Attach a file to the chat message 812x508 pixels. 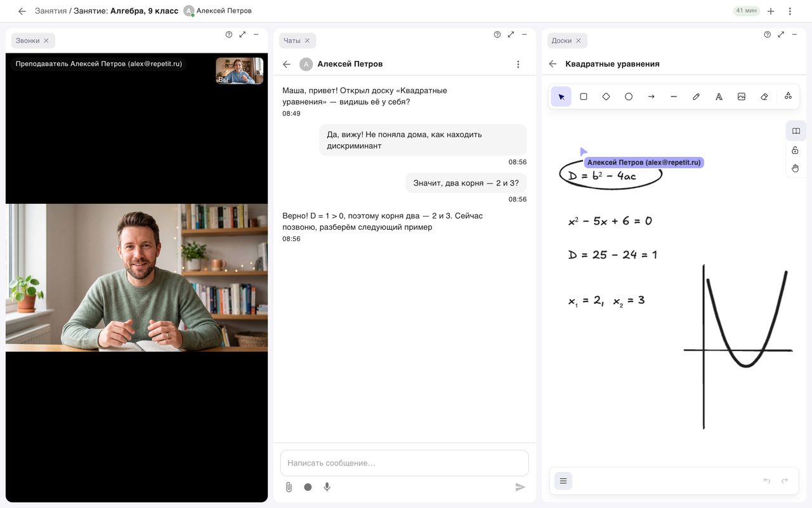click(x=289, y=487)
